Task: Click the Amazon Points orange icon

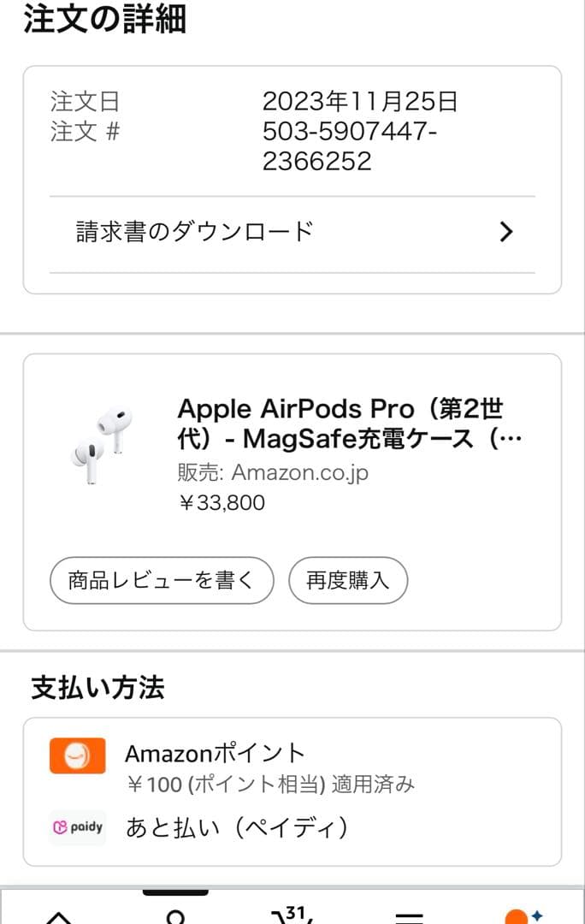Action: coord(77,754)
